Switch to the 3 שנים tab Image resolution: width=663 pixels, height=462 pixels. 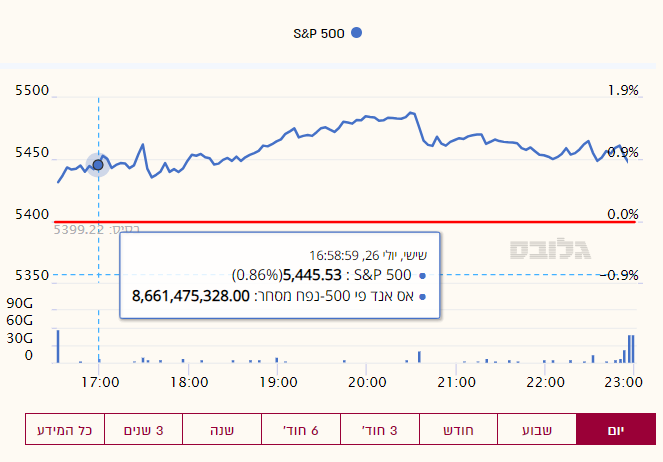143,430
